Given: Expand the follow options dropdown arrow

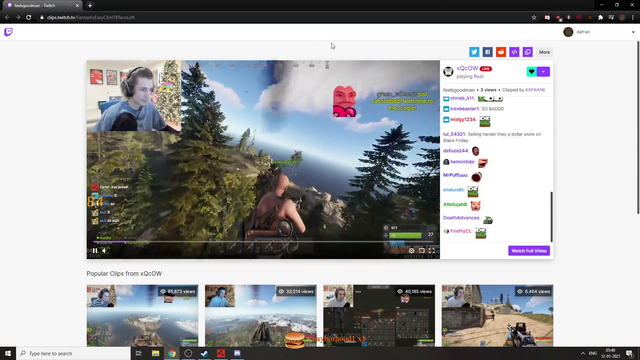Looking at the screenshot, I should (543, 72).
